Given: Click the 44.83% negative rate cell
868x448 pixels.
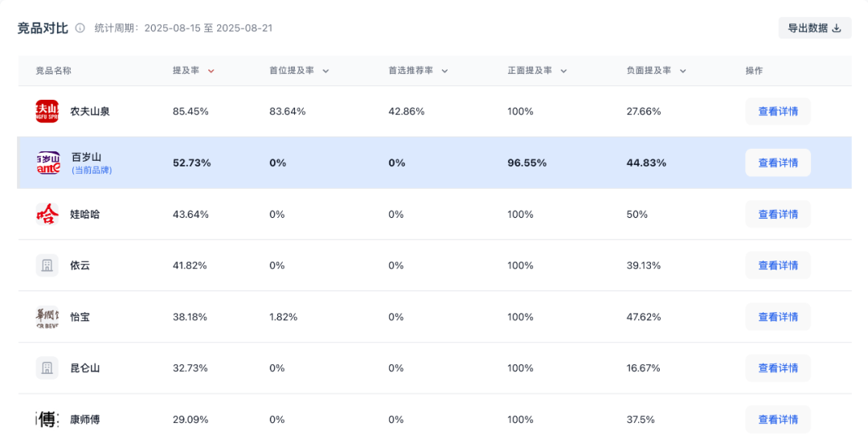Looking at the screenshot, I should pos(646,162).
